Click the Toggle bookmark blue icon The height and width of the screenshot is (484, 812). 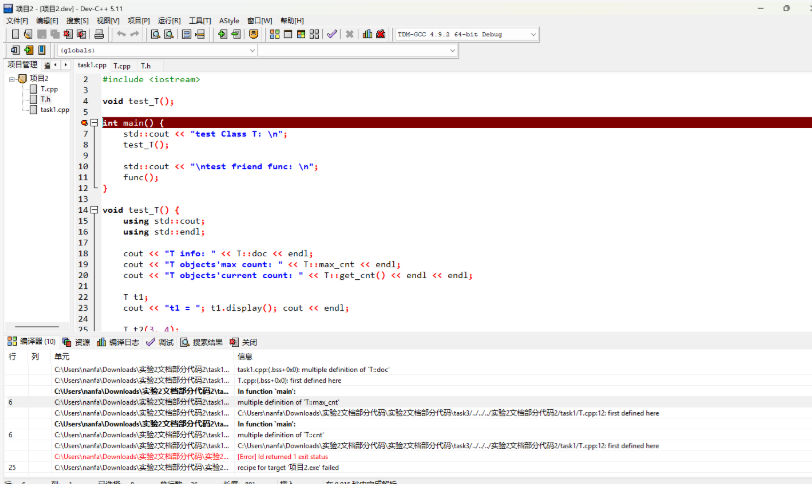coord(42,50)
